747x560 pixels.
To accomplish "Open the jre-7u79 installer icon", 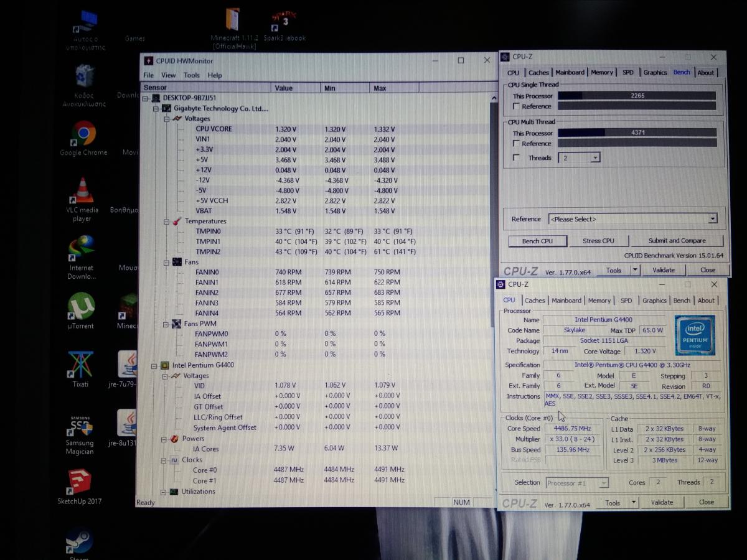I will pyautogui.click(x=127, y=365).
